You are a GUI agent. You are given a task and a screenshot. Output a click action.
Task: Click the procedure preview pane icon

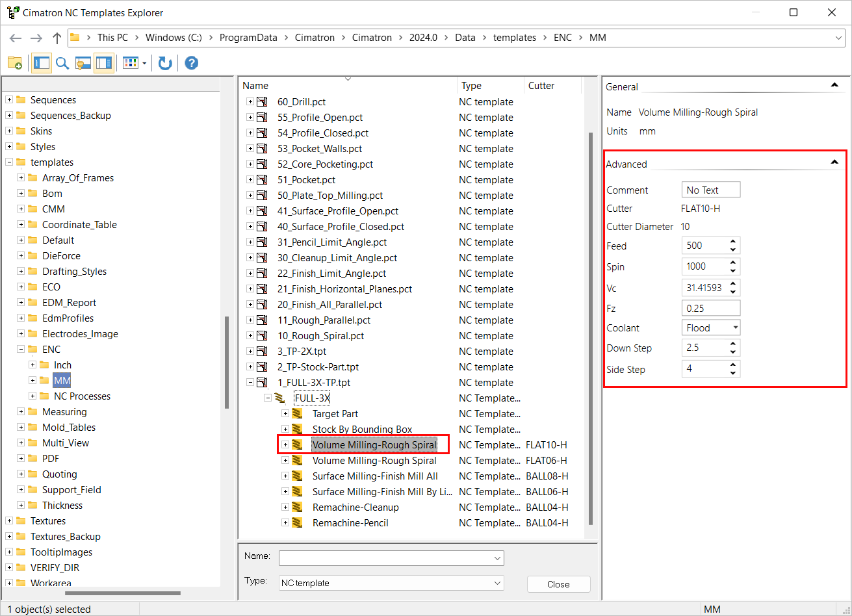pyautogui.click(x=83, y=63)
